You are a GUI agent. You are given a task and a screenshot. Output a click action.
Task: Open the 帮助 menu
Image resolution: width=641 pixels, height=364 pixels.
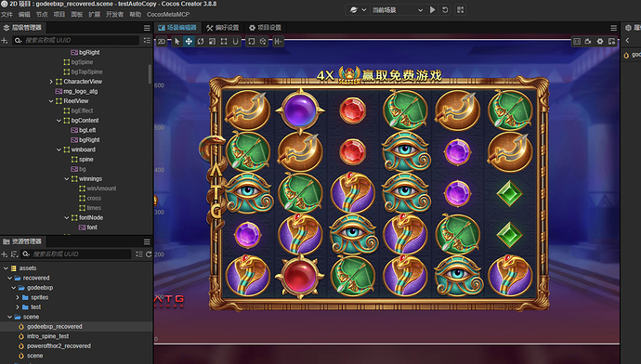click(135, 14)
